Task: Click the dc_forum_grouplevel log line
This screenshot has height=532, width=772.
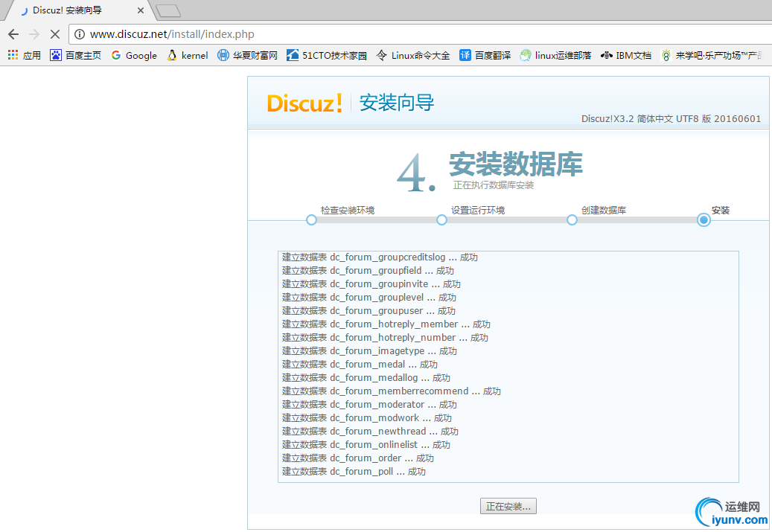Action: 369,298
